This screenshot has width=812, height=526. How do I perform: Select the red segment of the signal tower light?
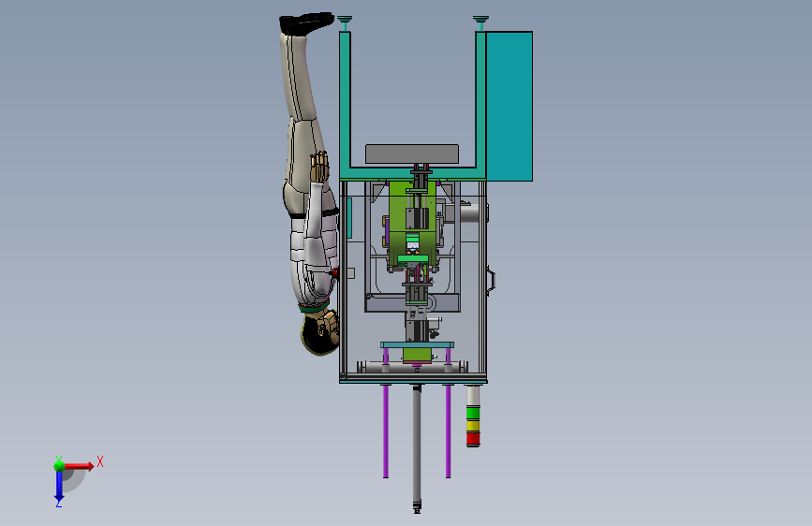tap(473, 439)
